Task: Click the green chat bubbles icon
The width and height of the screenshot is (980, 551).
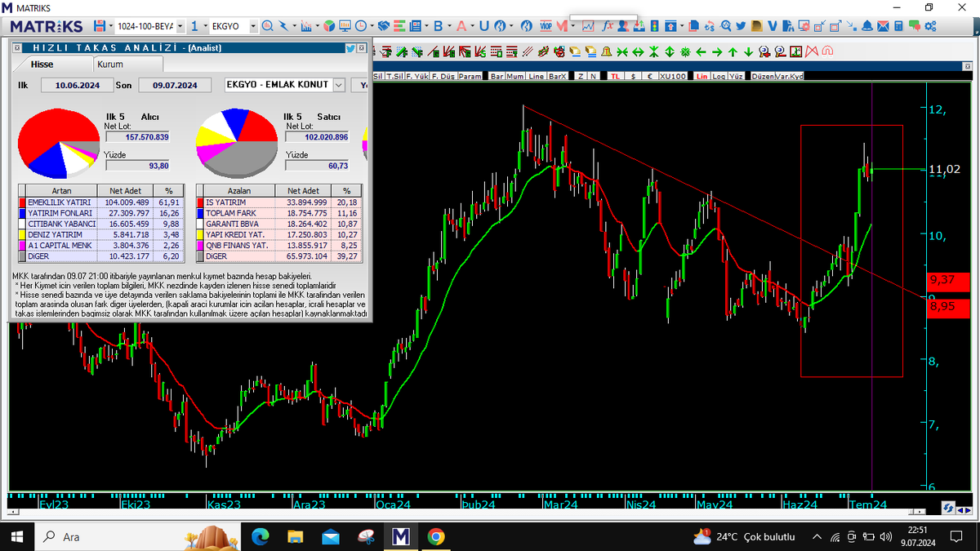Action: coord(915,26)
